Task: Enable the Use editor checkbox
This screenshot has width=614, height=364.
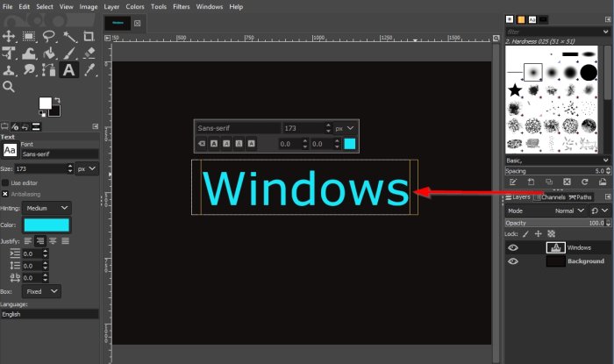Action: coord(5,182)
